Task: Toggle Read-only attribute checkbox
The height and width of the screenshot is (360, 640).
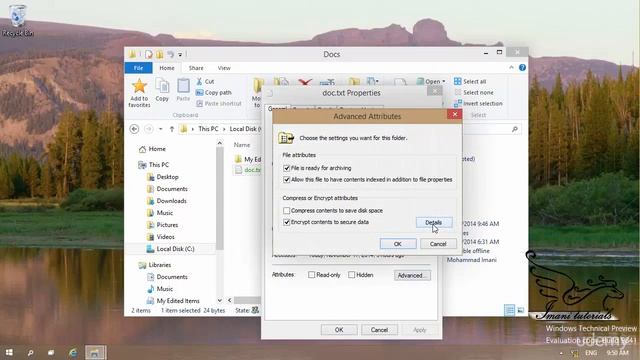Action: [x=311, y=275]
